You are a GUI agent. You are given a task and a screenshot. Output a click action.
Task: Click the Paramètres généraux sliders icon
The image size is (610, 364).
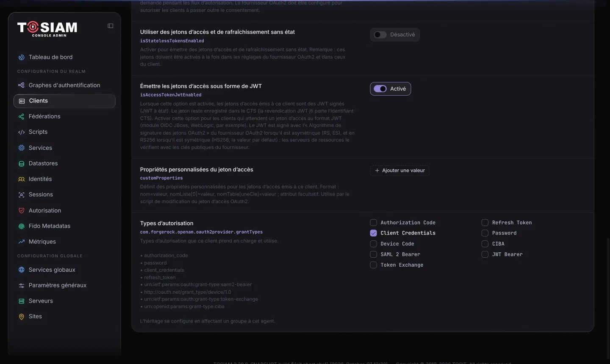tap(22, 285)
